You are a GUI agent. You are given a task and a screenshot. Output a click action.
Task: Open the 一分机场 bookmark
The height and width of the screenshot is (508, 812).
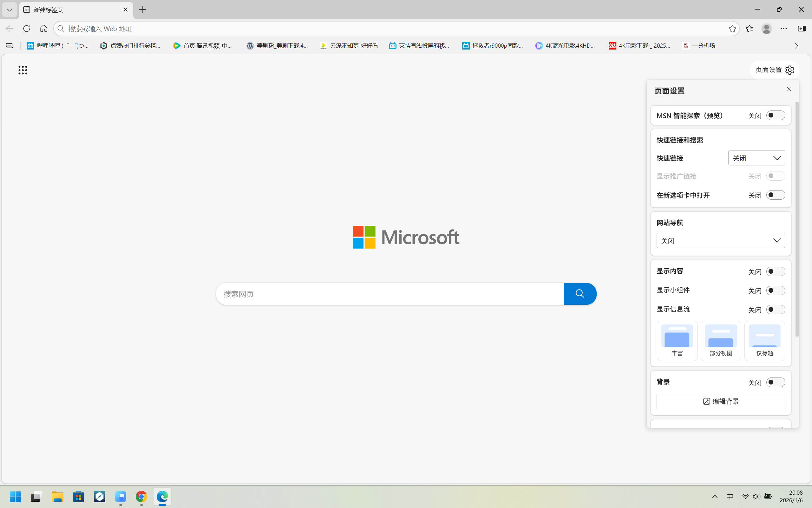[699, 46]
